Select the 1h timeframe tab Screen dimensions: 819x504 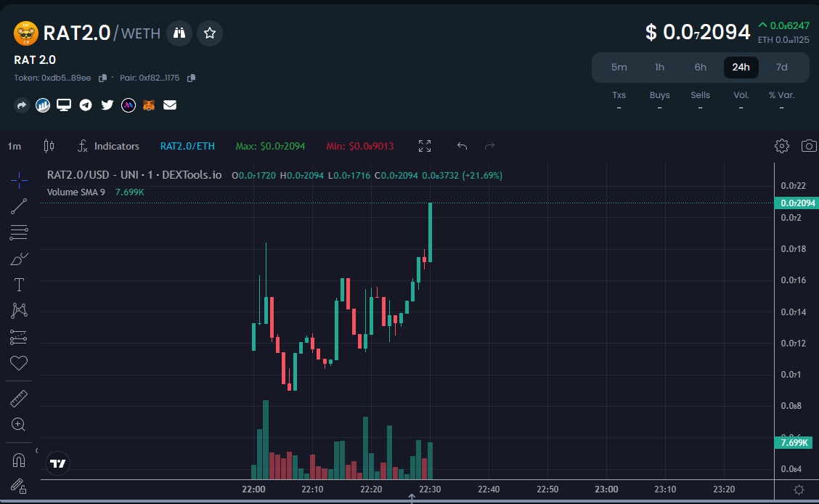tap(660, 68)
